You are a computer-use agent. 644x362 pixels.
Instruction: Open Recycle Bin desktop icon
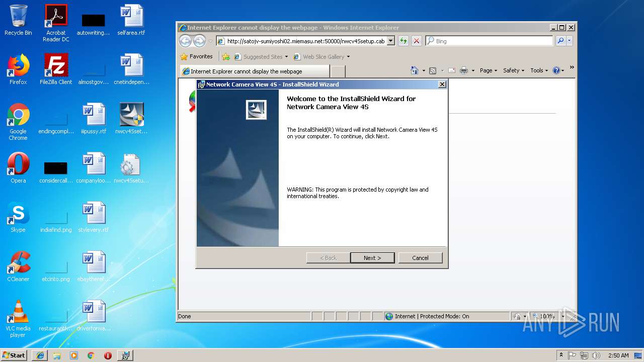[x=18, y=20]
